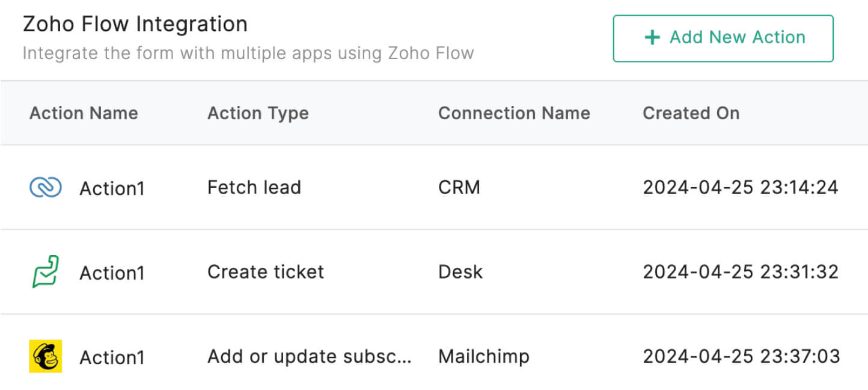Select the Fetch lead action type
This screenshot has width=868, height=390.
click(254, 188)
